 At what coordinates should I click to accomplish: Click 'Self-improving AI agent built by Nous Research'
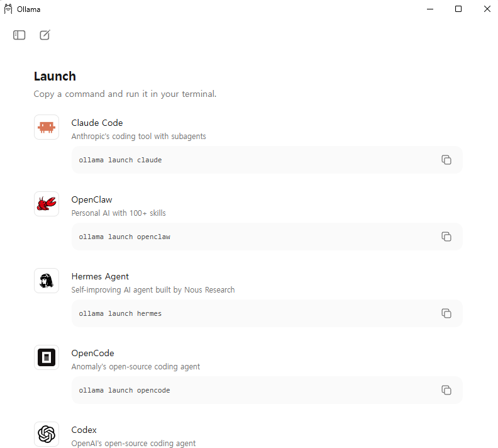click(x=153, y=290)
